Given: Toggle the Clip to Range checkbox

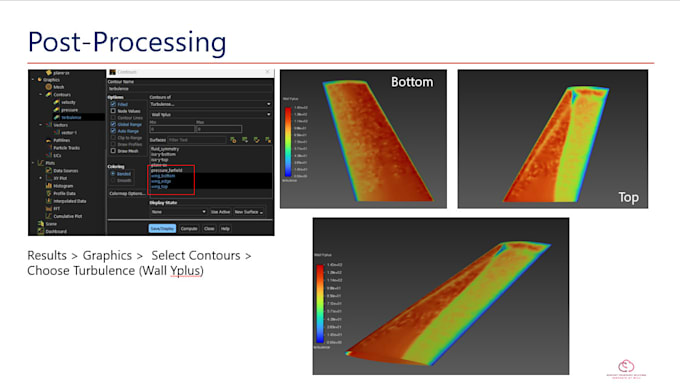Looking at the screenshot, I should (113, 137).
